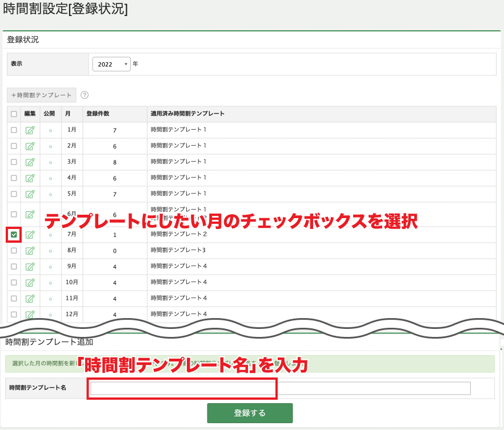Screen dimensions: 504x430
Task: Uncheck the 7月 row checkbox
Action: coord(14,235)
